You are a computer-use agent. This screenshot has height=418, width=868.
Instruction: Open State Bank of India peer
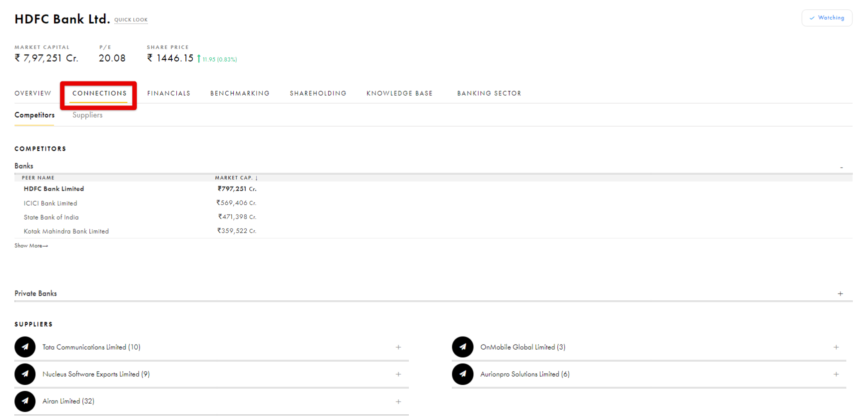pos(51,217)
